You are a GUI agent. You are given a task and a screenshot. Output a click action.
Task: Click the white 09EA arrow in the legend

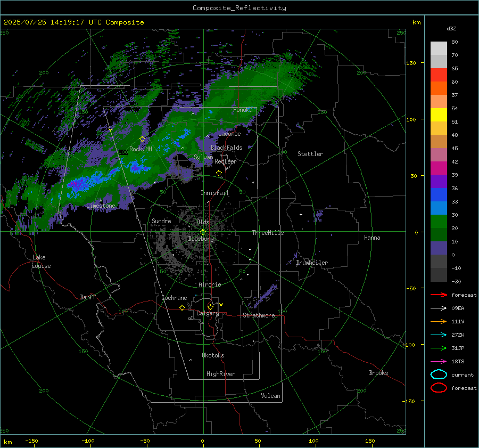click(x=439, y=308)
